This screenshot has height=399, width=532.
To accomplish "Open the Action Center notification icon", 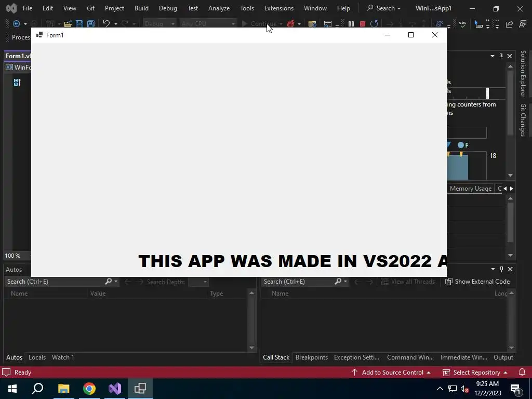I will pos(516,389).
